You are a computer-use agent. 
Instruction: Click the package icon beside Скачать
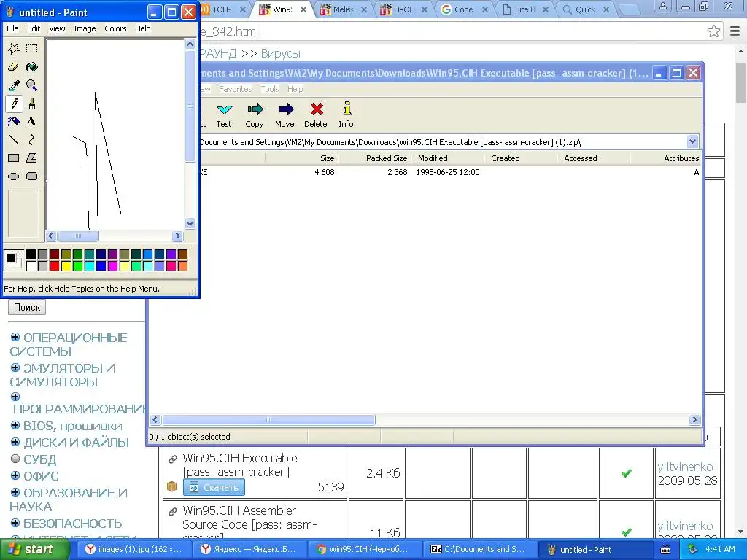pyautogui.click(x=172, y=486)
